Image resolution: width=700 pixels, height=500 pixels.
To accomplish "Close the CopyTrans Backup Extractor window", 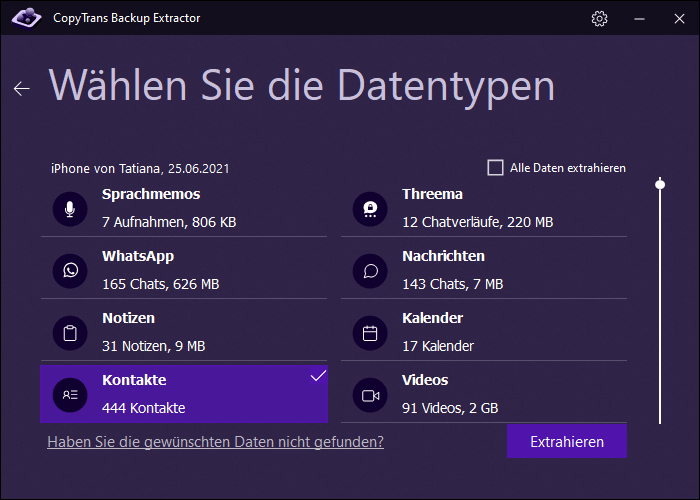I will 679,19.
